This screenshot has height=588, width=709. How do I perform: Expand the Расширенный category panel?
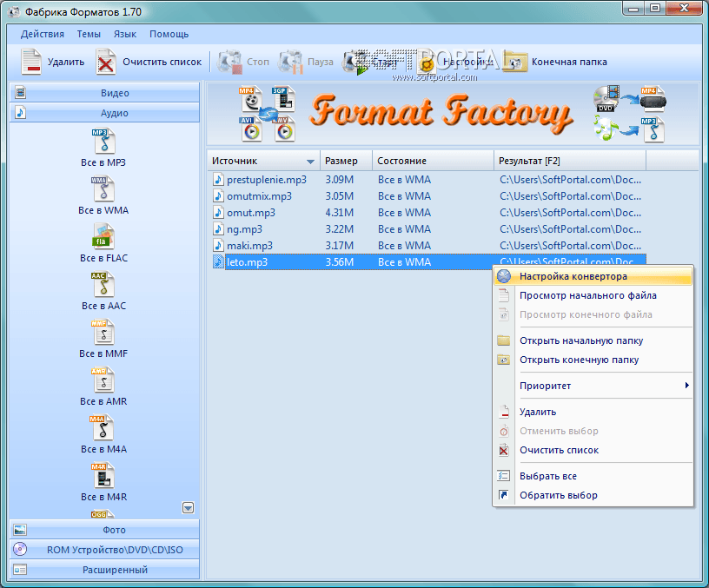(x=104, y=570)
